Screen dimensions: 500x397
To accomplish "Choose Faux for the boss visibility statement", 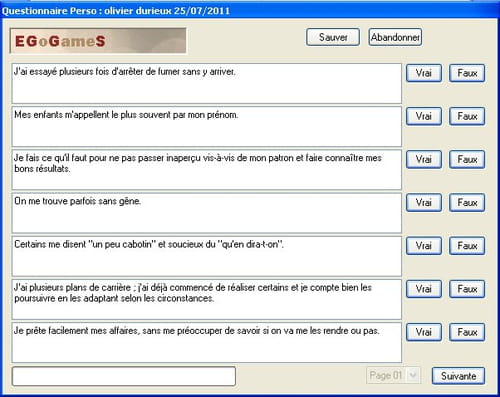I will tap(467, 159).
